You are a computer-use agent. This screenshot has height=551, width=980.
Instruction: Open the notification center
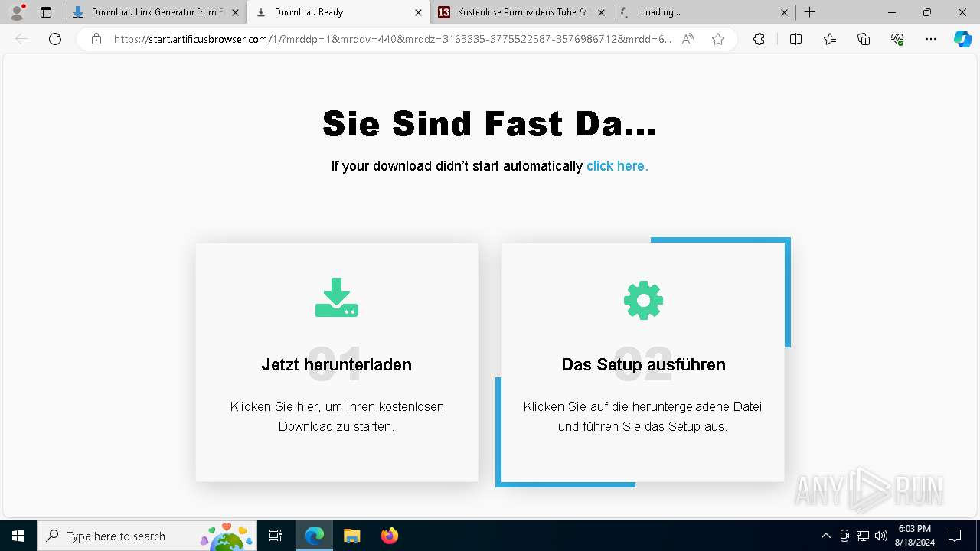(955, 536)
